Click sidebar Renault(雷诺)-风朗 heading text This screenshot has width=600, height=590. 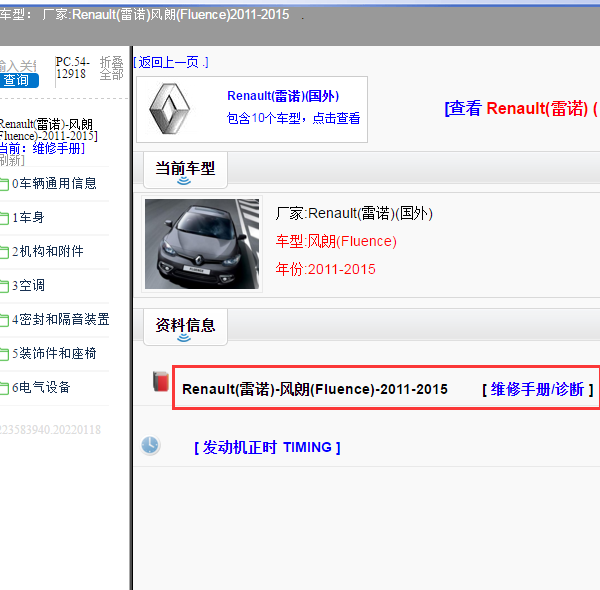[x=48, y=130]
